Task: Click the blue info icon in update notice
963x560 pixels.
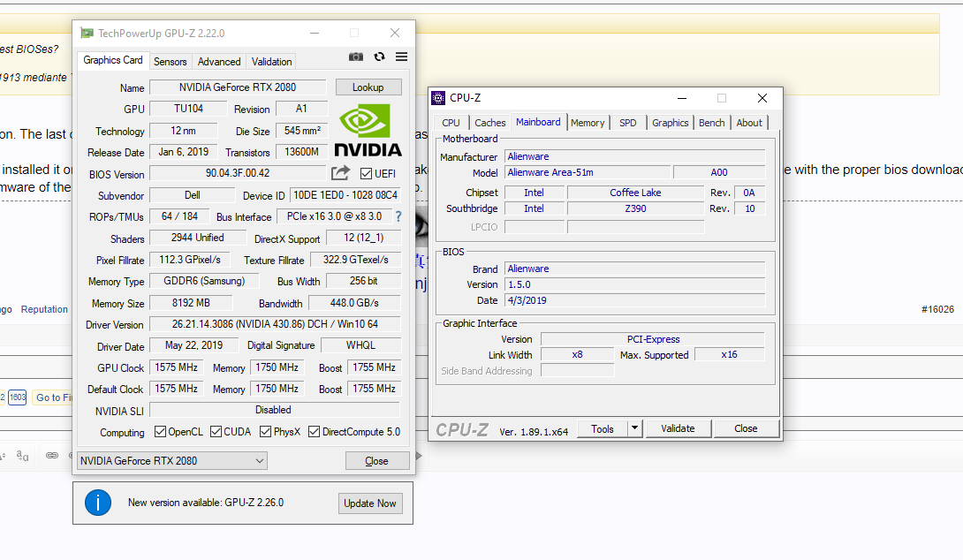Action: (x=98, y=503)
